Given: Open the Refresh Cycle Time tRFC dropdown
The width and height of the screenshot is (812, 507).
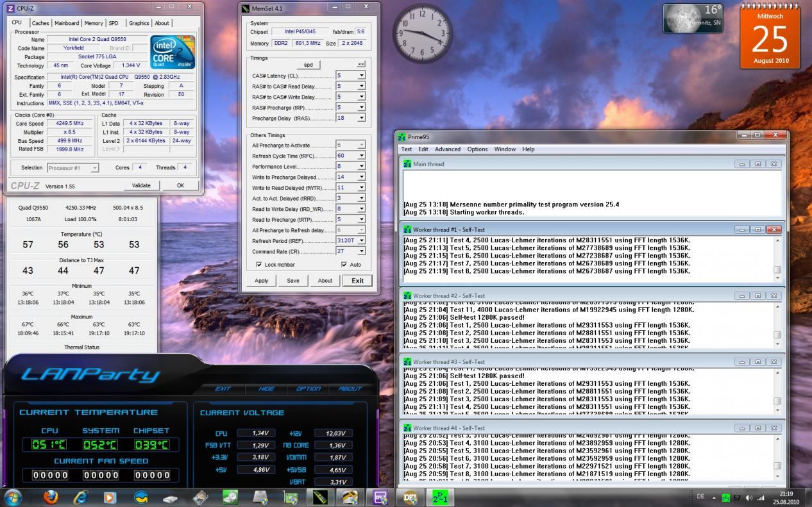Looking at the screenshot, I should pyautogui.click(x=361, y=156).
